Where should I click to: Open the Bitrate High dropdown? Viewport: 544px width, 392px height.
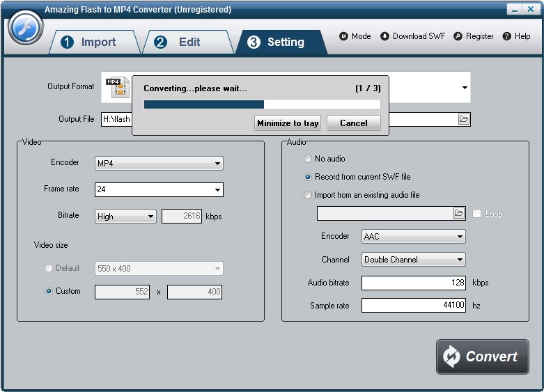point(125,216)
